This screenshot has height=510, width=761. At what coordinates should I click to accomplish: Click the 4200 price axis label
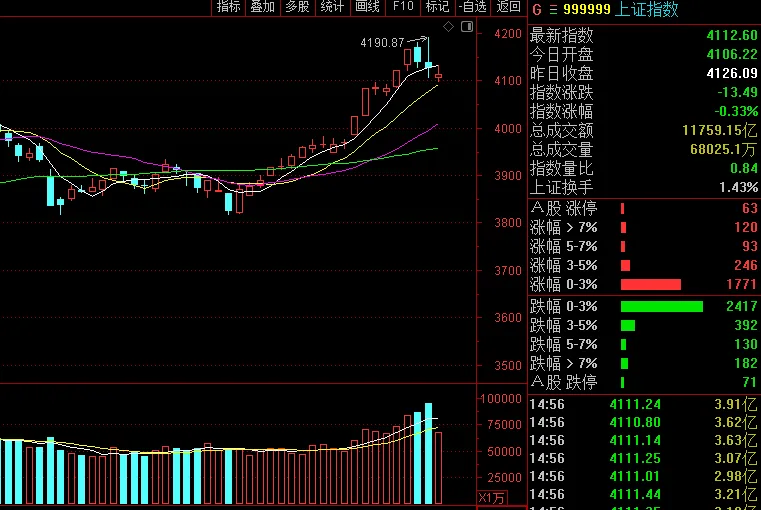pyautogui.click(x=508, y=33)
